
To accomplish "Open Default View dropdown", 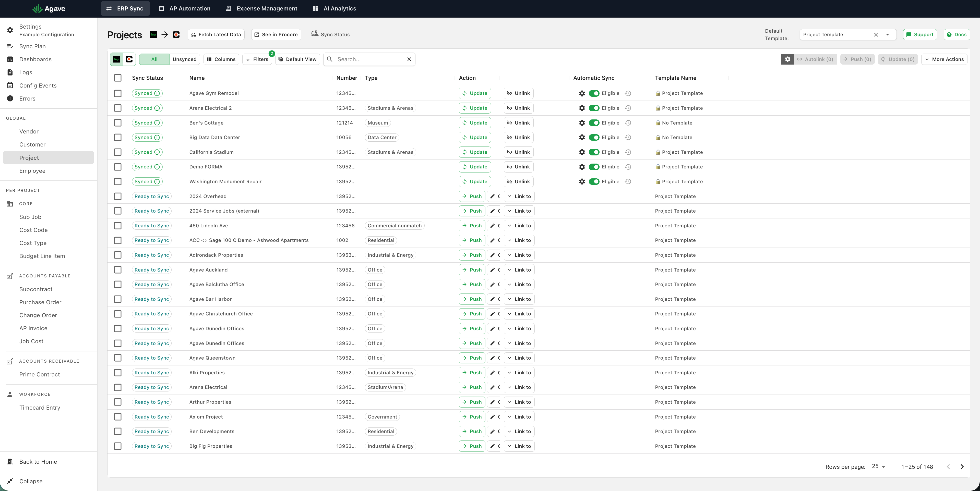I will (x=297, y=59).
